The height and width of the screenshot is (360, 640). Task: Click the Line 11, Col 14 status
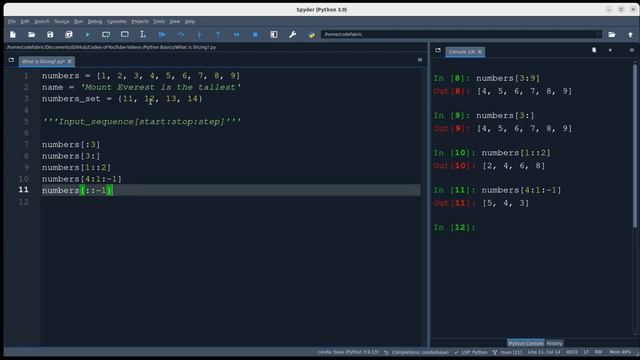(x=544, y=352)
